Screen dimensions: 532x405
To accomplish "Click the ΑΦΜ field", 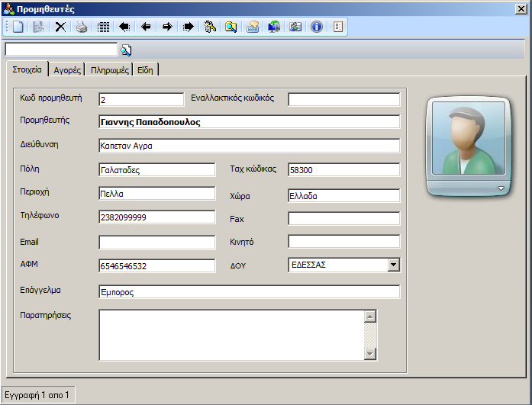I will (x=156, y=265).
